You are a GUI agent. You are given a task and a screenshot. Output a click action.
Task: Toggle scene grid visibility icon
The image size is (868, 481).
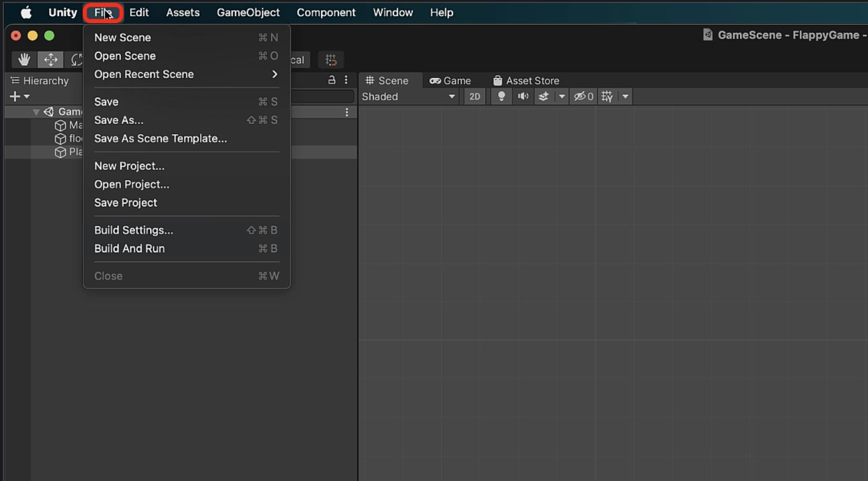point(607,97)
